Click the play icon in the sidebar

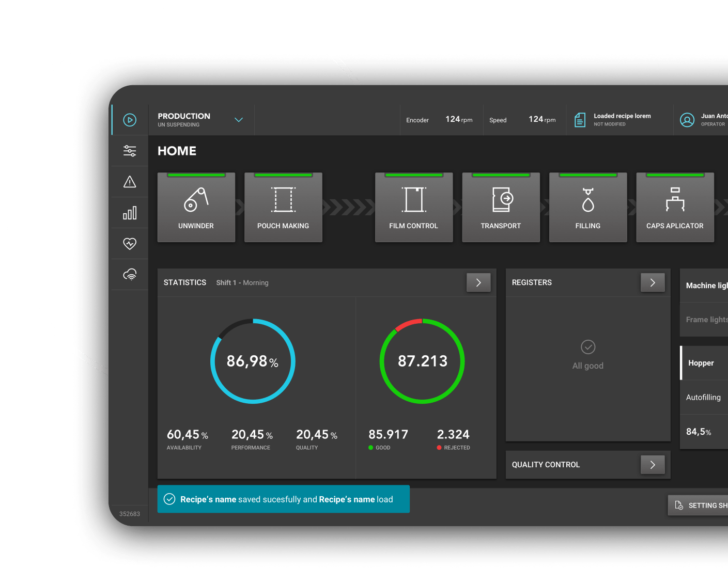click(130, 120)
